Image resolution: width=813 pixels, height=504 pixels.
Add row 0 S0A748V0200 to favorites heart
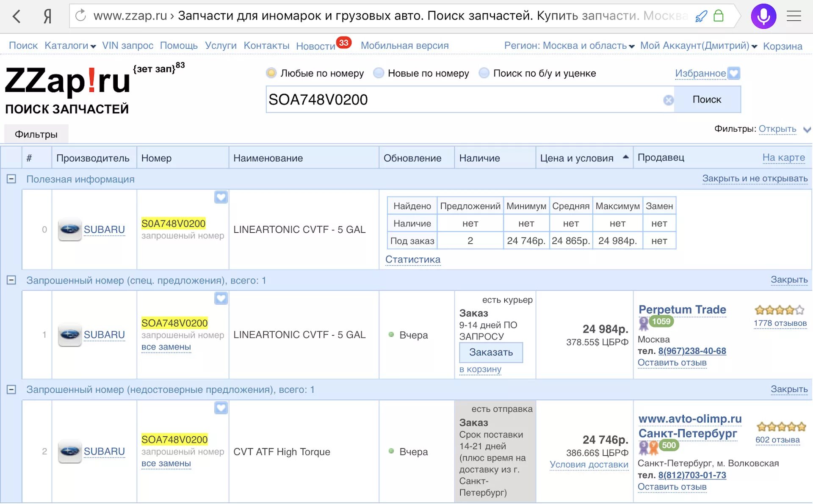click(221, 197)
